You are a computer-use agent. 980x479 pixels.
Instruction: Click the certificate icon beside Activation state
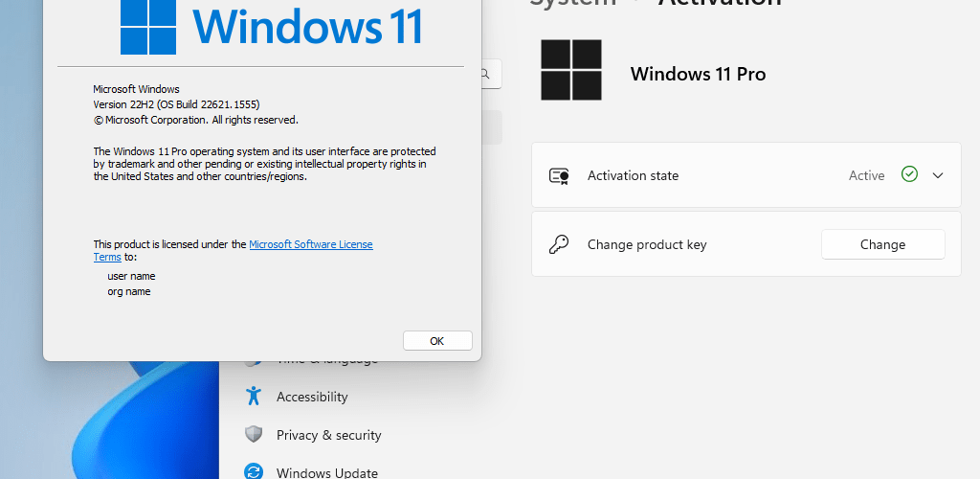(559, 175)
